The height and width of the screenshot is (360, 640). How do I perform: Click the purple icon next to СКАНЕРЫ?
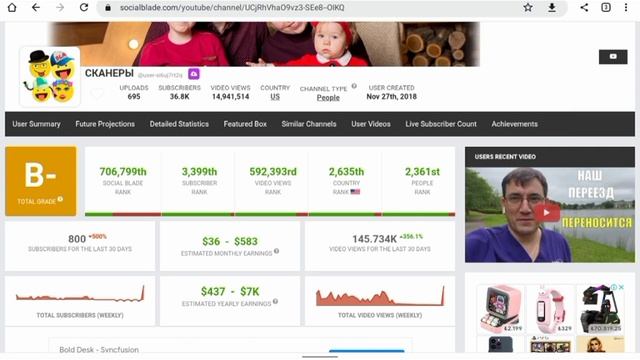(194, 74)
